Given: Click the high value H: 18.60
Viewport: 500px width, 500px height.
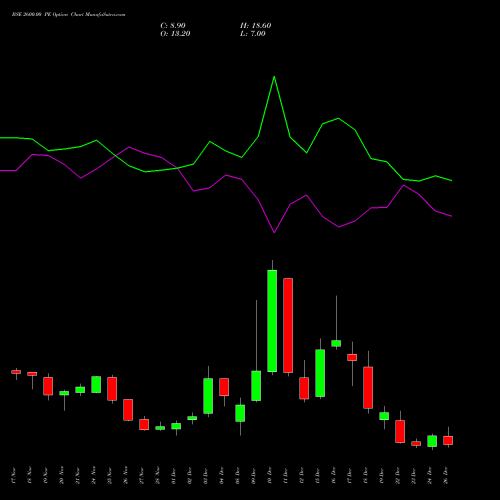Looking at the screenshot, I should pyautogui.click(x=255, y=26).
